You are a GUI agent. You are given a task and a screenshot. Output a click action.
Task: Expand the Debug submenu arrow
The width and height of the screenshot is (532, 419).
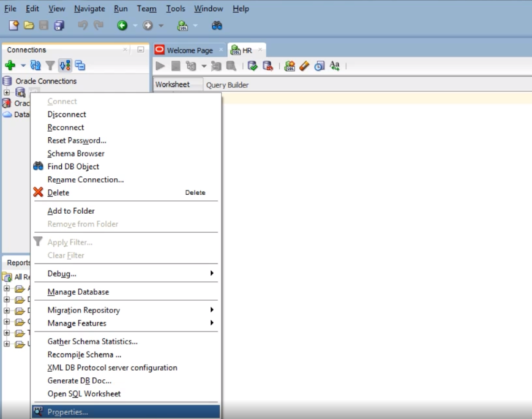[212, 273]
